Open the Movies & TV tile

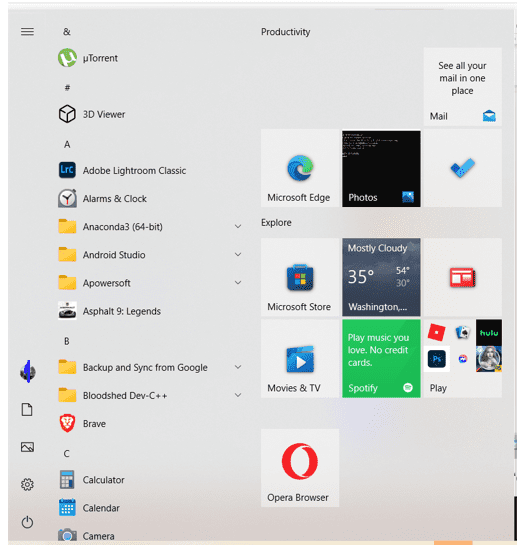[300, 358]
